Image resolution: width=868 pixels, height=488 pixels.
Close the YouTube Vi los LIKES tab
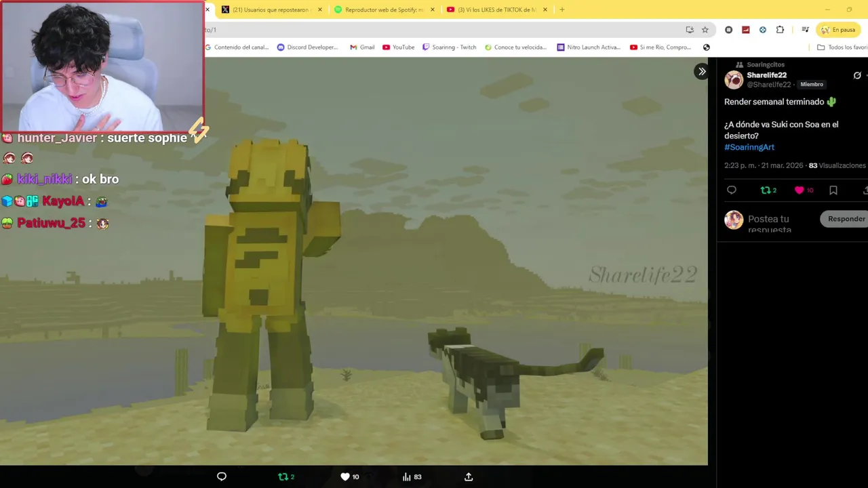[x=545, y=9]
